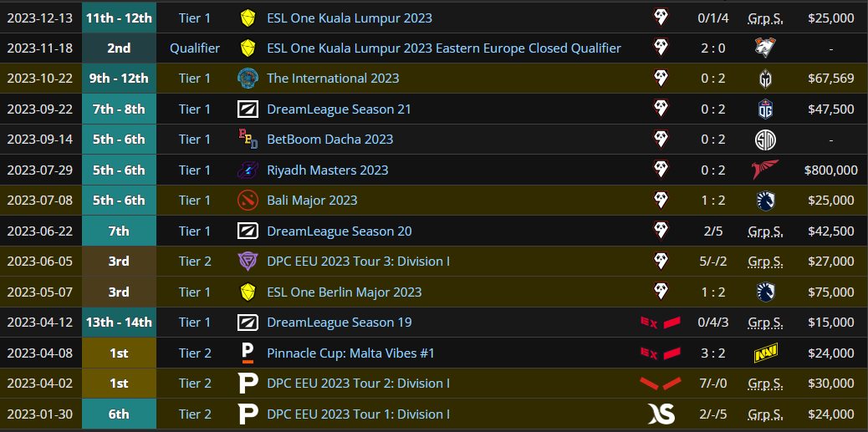Click the Bali Major 2023 Dota icon

248,201
